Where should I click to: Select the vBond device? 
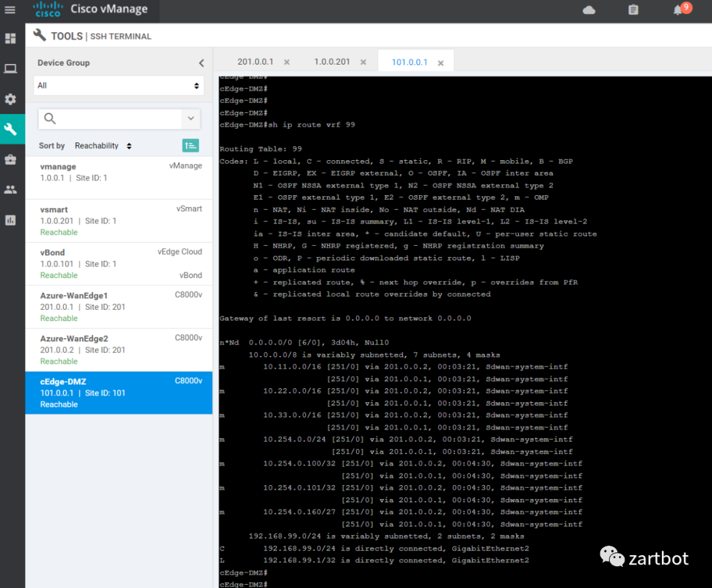click(119, 264)
